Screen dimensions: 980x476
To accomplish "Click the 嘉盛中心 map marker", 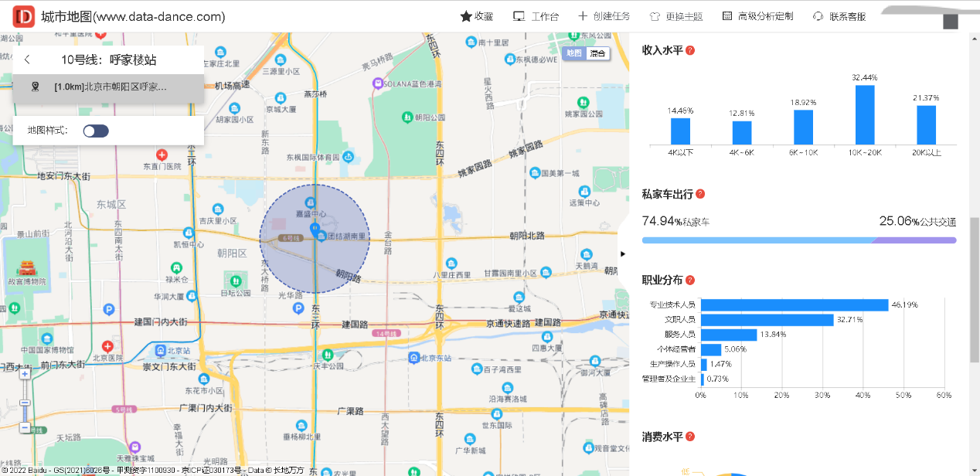I will point(311,202).
